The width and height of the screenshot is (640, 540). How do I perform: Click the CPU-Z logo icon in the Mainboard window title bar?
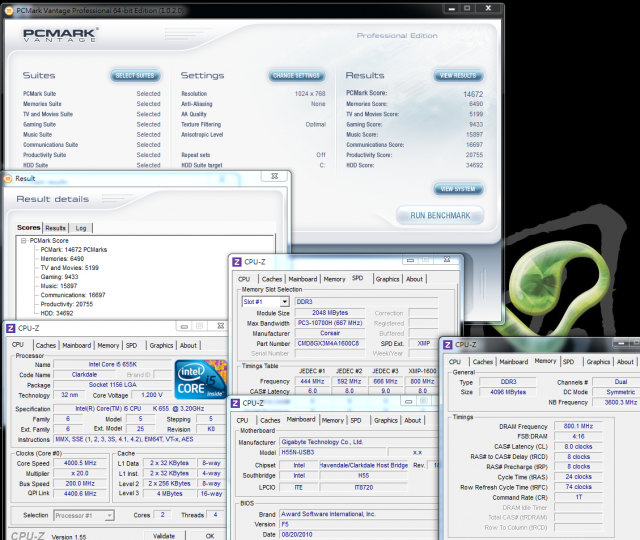(236, 403)
